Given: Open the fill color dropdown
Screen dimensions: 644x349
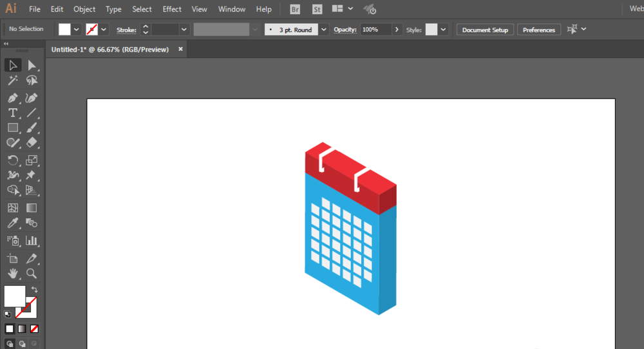Looking at the screenshot, I should point(77,30).
